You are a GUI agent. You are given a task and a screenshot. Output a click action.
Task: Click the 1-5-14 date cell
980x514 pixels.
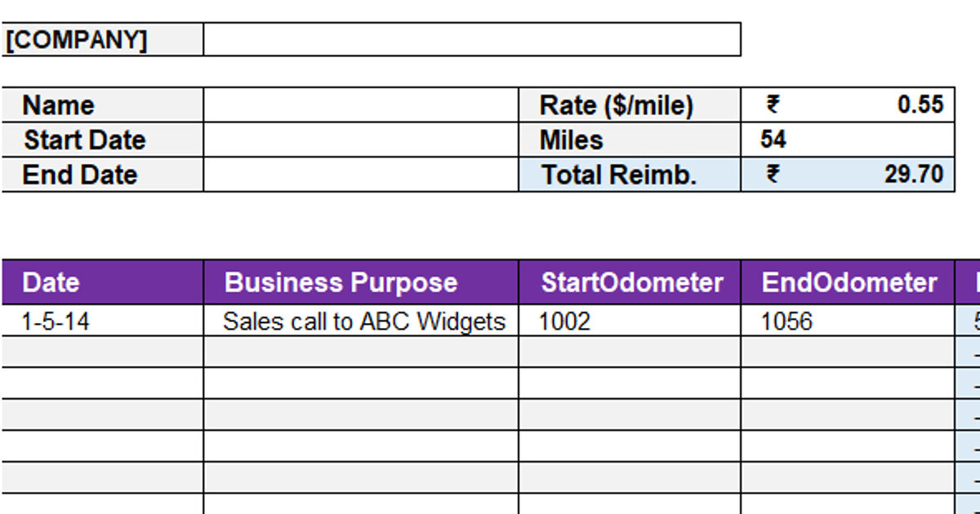(103, 321)
